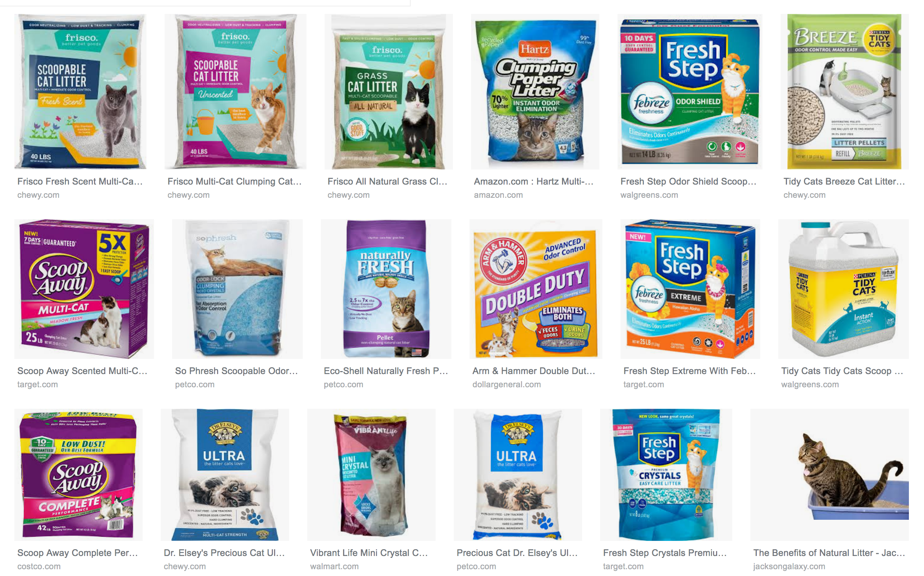The height and width of the screenshot is (576, 924).
Task: Open the So Phresh crystals bag image
Action: (x=237, y=289)
